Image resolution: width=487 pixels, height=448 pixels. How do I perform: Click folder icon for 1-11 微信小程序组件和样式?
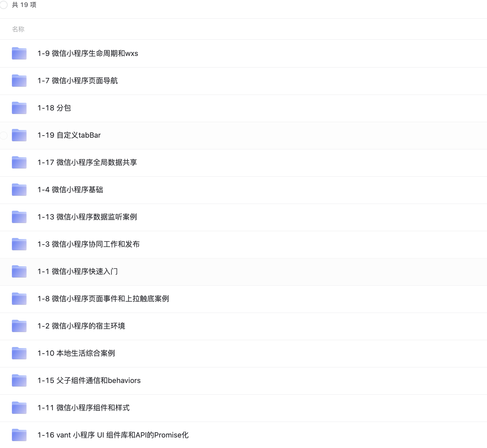[x=19, y=408]
